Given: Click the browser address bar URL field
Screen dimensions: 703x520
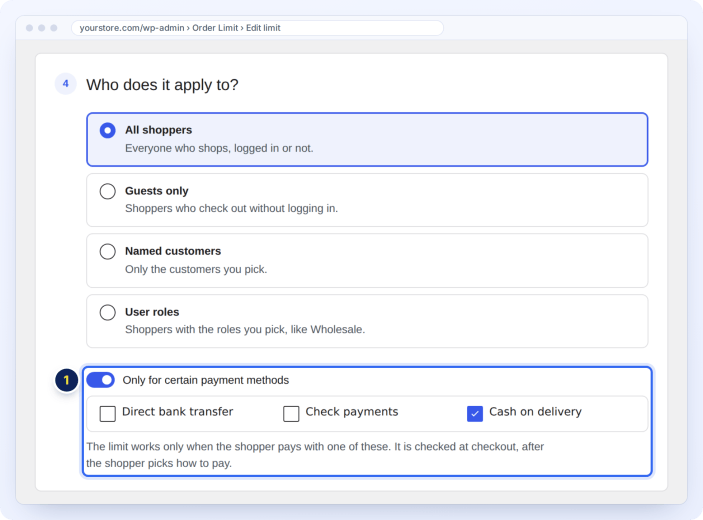Looking at the screenshot, I should (x=257, y=28).
